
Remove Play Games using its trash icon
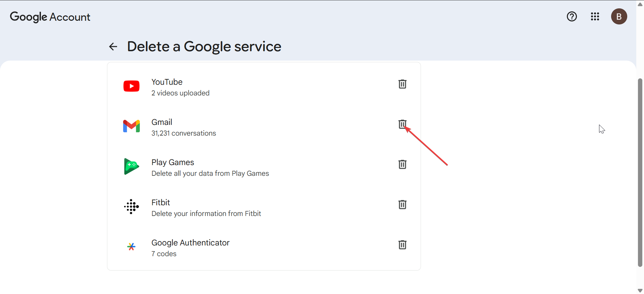coord(402,164)
